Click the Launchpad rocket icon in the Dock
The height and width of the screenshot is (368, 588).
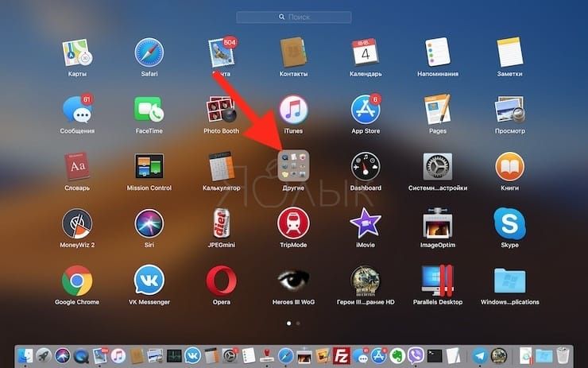click(x=44, y=355)
